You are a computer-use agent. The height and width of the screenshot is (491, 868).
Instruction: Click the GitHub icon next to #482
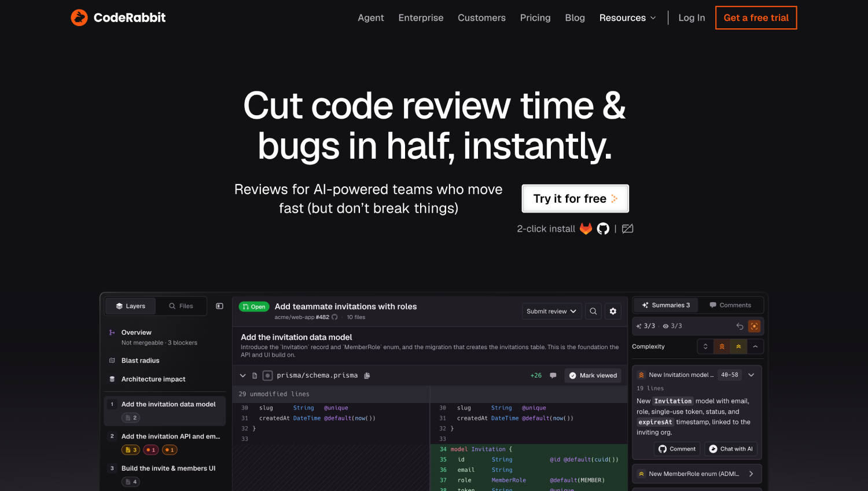click(x=334, y=317)
